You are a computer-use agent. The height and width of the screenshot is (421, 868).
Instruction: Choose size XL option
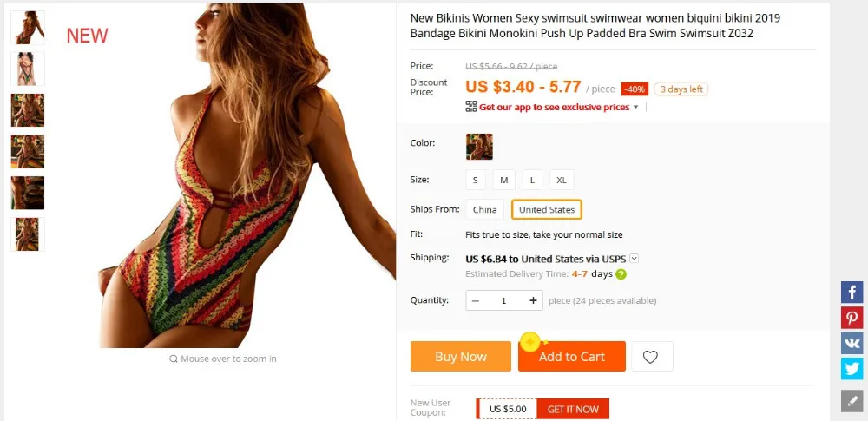562,180
